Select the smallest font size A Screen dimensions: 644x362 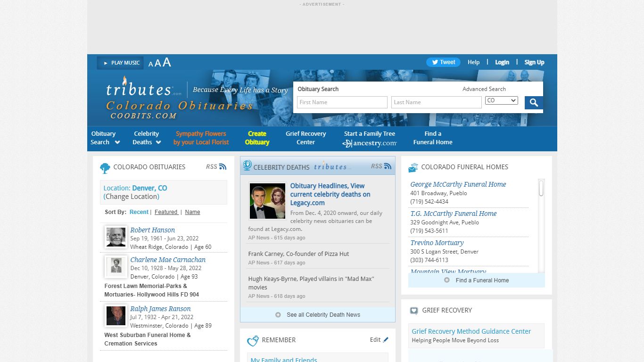(151, 64)
